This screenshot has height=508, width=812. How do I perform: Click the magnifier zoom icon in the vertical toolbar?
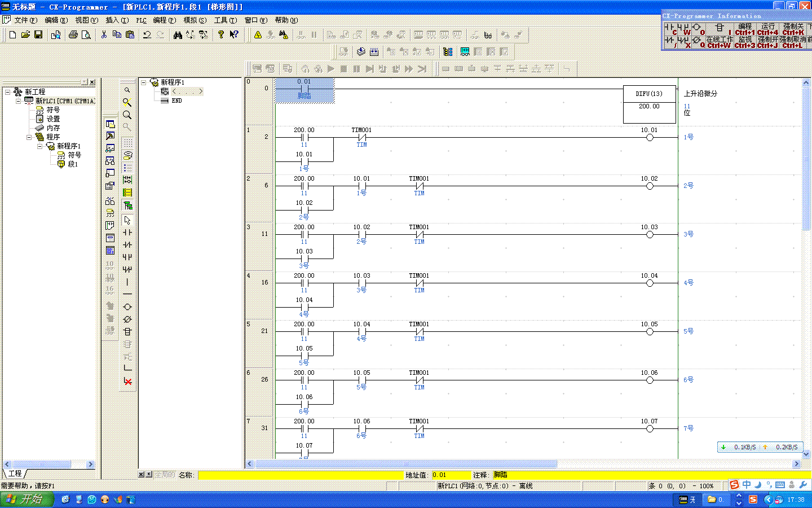point(127,115)
